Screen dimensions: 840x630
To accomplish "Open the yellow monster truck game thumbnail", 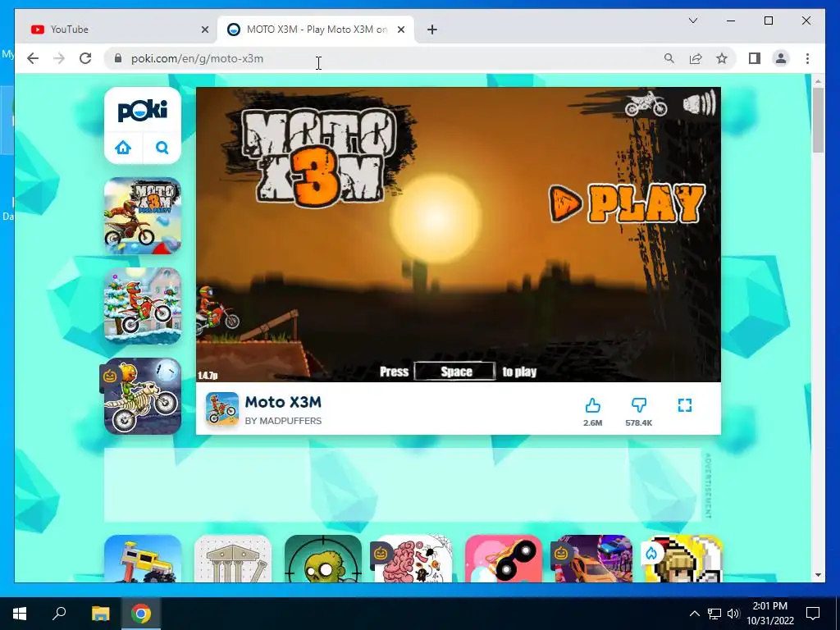I will pyautogui.click(x=143, y=558).
